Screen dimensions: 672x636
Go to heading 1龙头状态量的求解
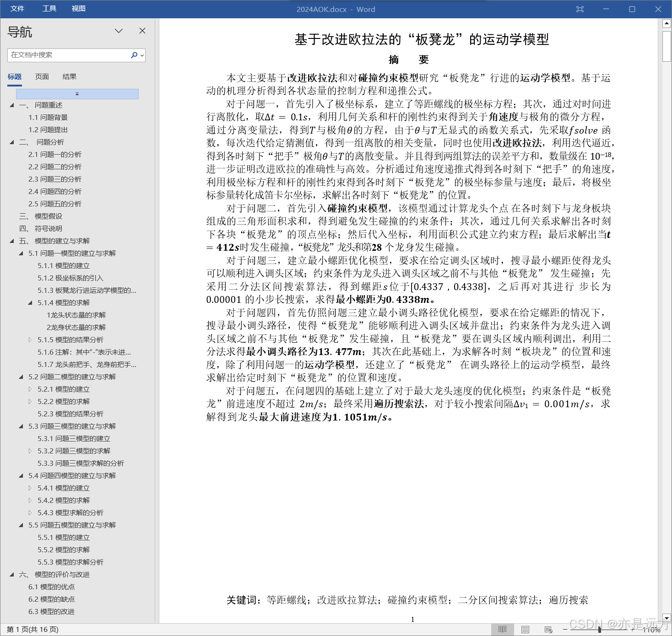click(x=76, y=315)
